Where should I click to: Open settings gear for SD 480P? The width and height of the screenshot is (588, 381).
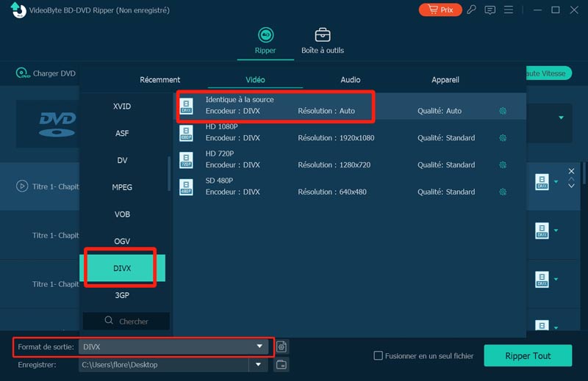(x=503, y=192)
